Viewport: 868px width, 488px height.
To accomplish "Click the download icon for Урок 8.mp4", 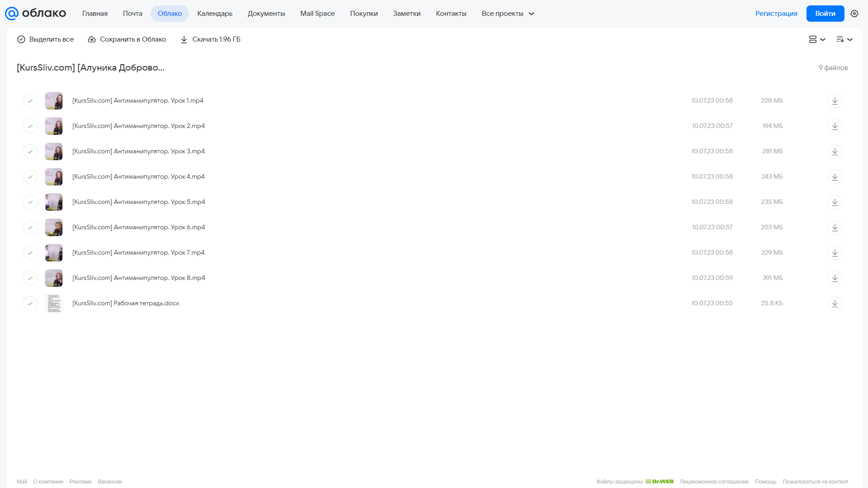I will click(x=835, y=278).
